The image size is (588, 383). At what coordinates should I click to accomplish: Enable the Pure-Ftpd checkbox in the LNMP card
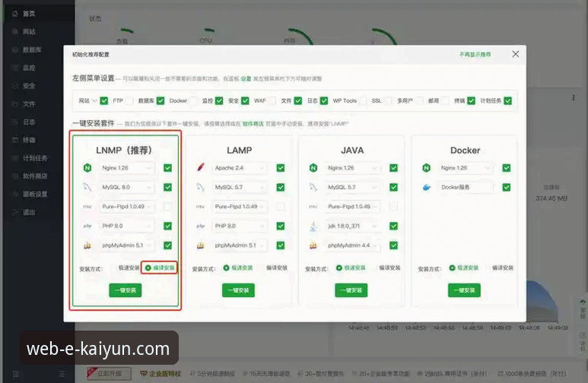pos(167,207)
